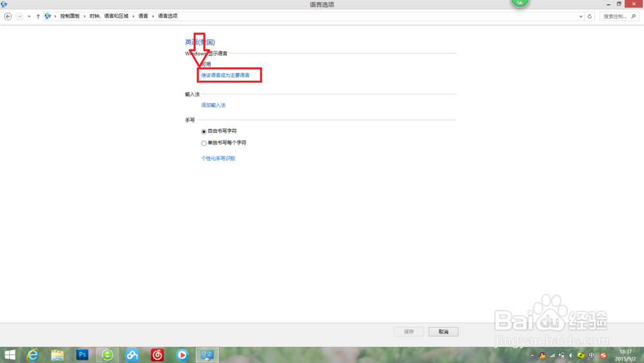This screenshot has height=363, width=644.
Task: Click 语言选项 breadcrumb item
Action: click(x=167, y=16)
